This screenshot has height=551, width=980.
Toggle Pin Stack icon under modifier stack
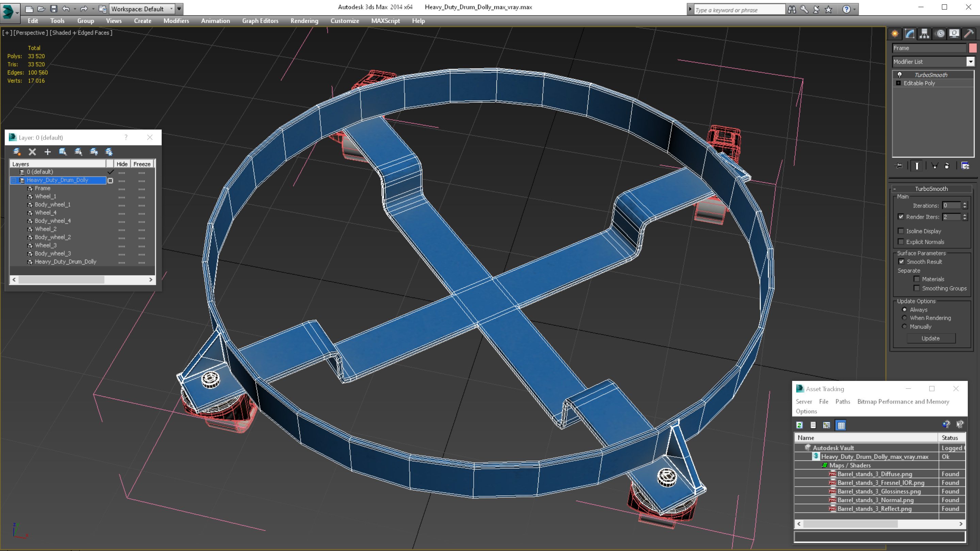(899, 165)
